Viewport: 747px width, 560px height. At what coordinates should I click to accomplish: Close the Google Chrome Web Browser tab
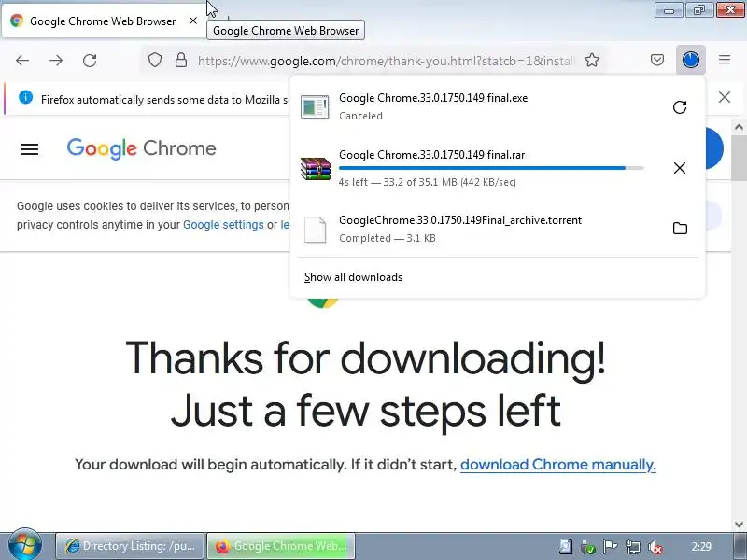click(x=193, y=21)
